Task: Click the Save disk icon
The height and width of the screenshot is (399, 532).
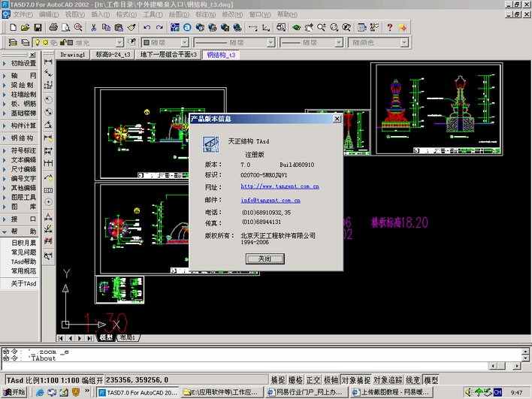Action: (38, 28)
